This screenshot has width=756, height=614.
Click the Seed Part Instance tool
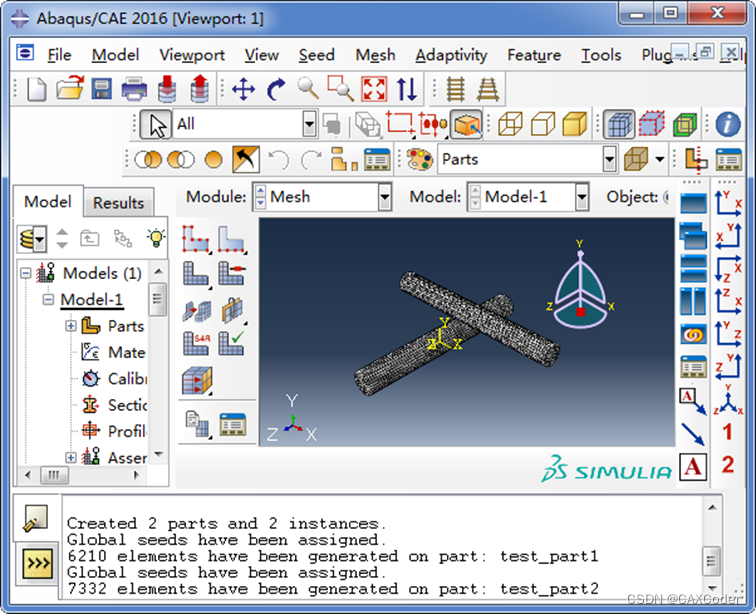tap(196, 240)
